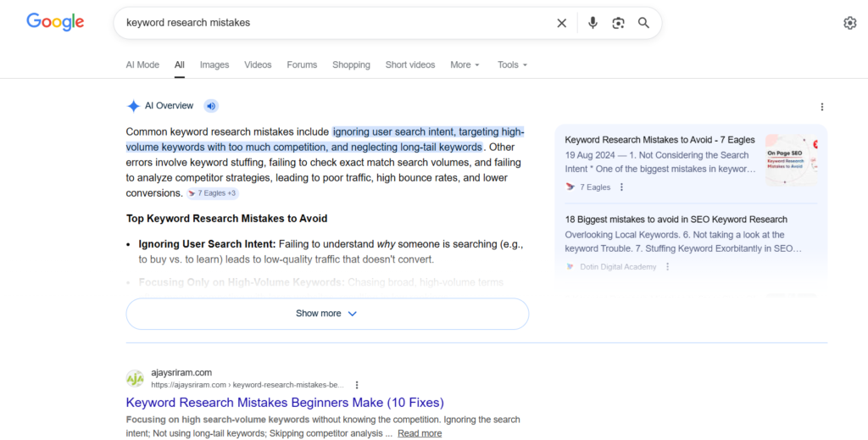Click the Top Keyword Research Mistakes to Avoid heading
Image resolution: width=868 pixels, height=440 pixels.
pos(226,219)
